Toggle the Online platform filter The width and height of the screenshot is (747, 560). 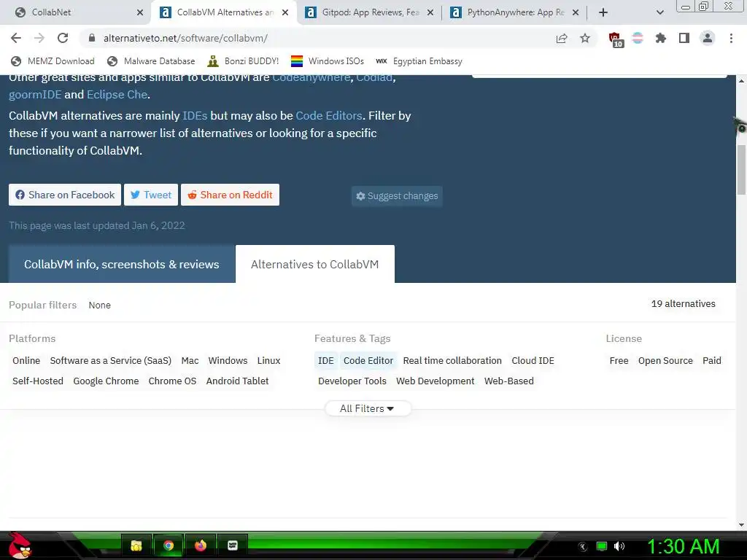26,360
